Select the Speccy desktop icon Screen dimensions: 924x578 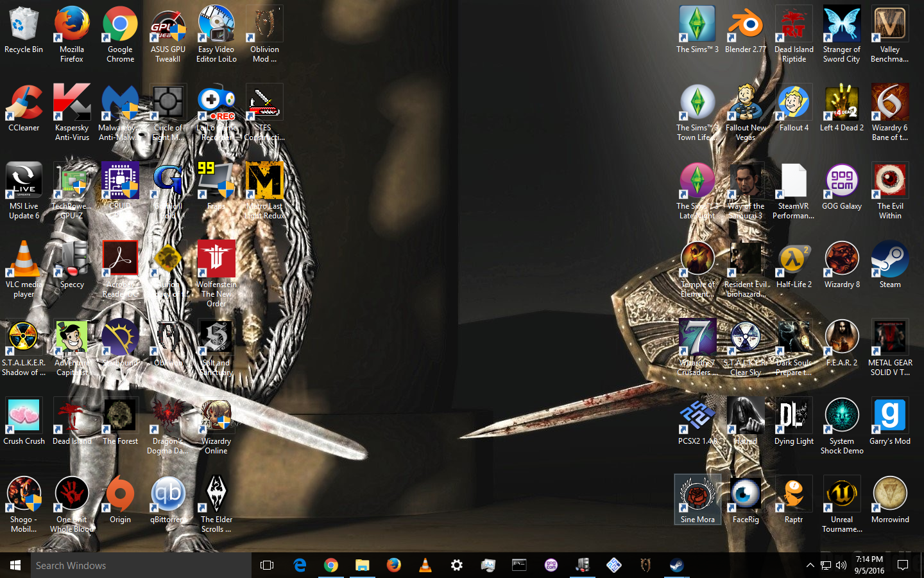pos(72,265)
